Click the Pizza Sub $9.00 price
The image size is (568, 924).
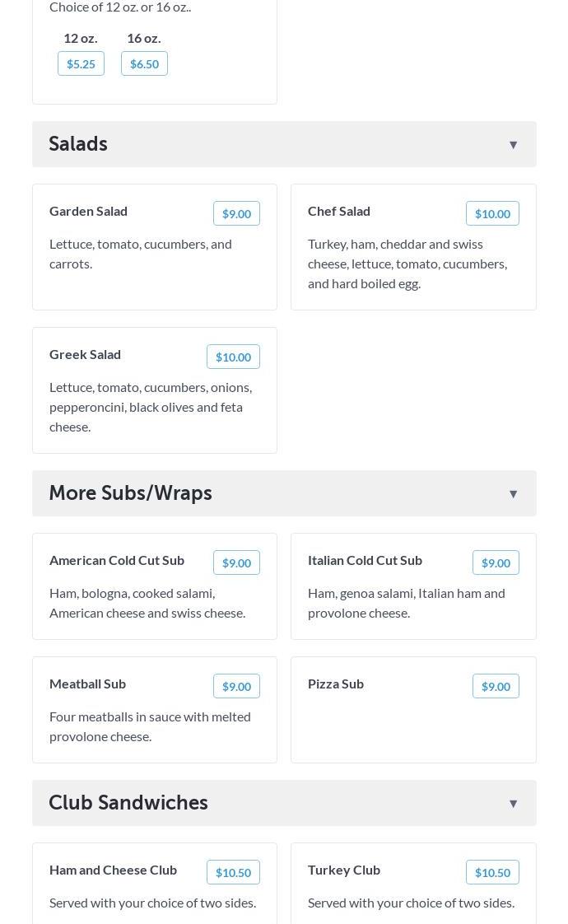point(496,687)
